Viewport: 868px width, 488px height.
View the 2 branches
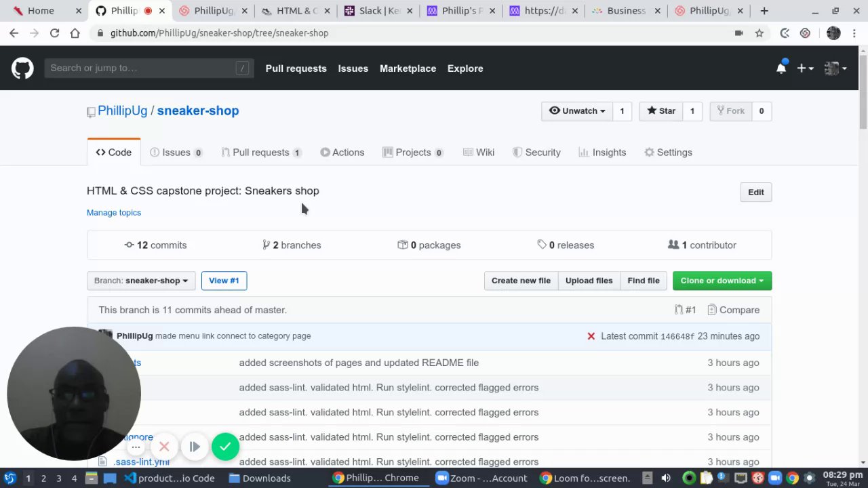click(292, 245)
